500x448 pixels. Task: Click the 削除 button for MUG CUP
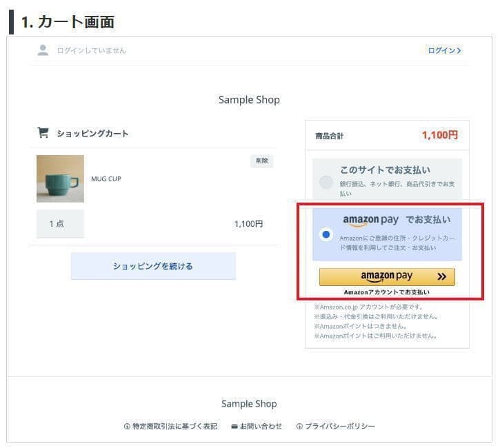pos(262,161)
